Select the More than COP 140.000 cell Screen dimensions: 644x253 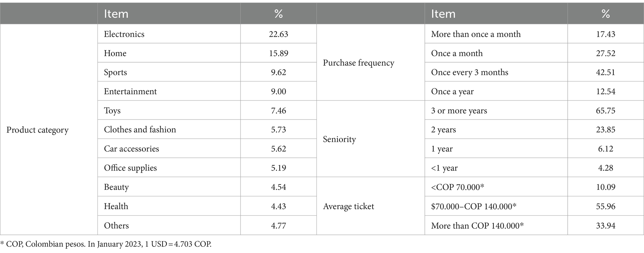pos(496,225)
